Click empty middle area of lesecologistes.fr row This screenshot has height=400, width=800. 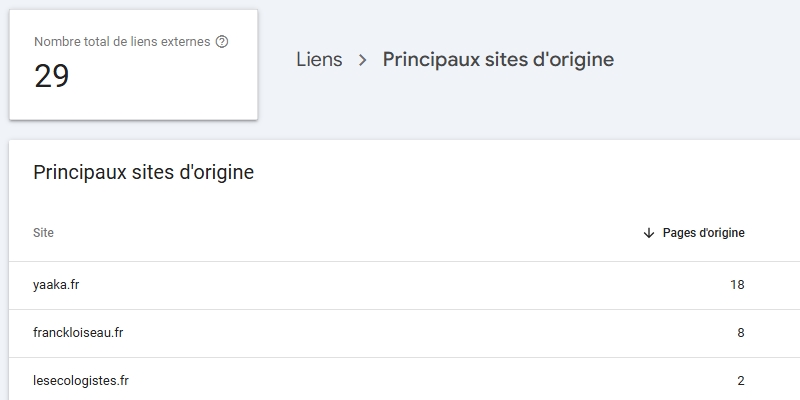click(400, 381)
